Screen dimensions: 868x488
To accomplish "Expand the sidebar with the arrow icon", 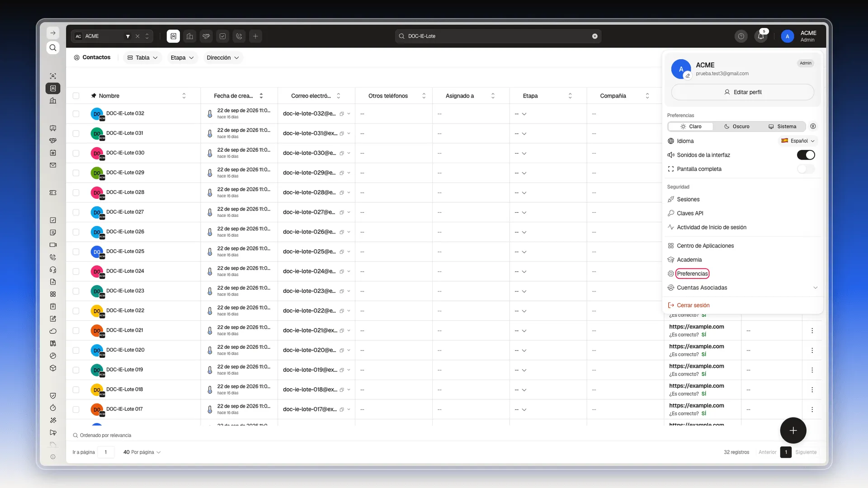I will 53,33.
